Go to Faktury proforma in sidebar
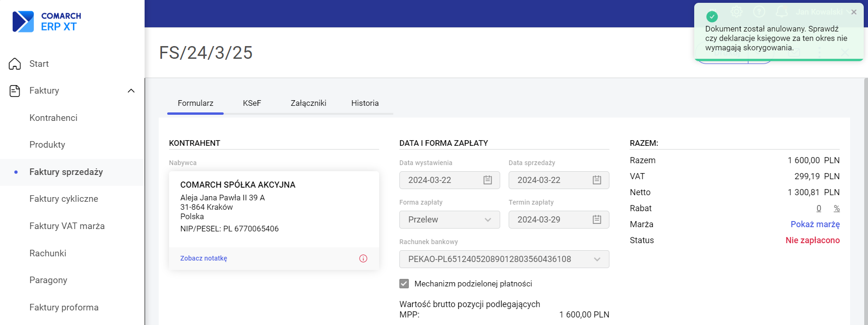The width and height of the screenshot is (868, 325). click(x=64, y=307)
